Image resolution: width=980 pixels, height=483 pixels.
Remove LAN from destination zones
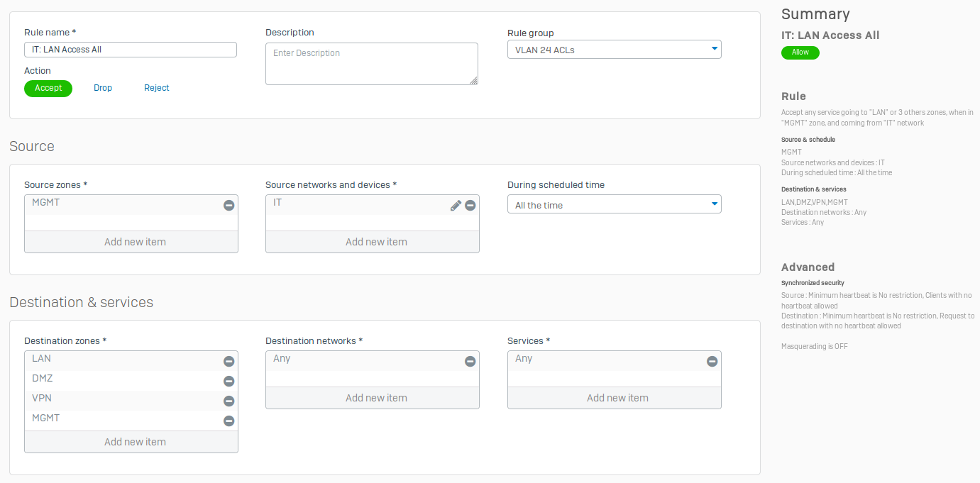229,361
